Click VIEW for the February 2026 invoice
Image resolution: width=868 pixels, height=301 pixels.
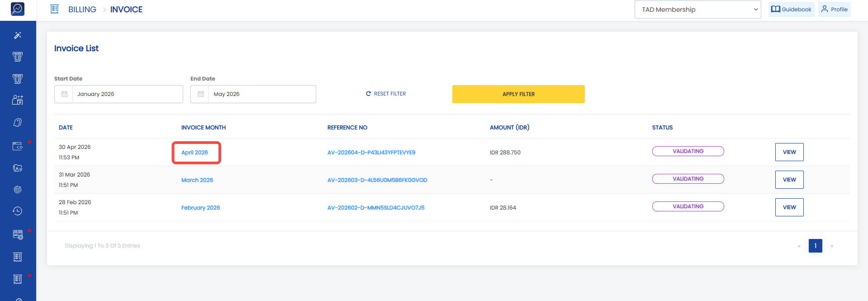click(789, 207)
